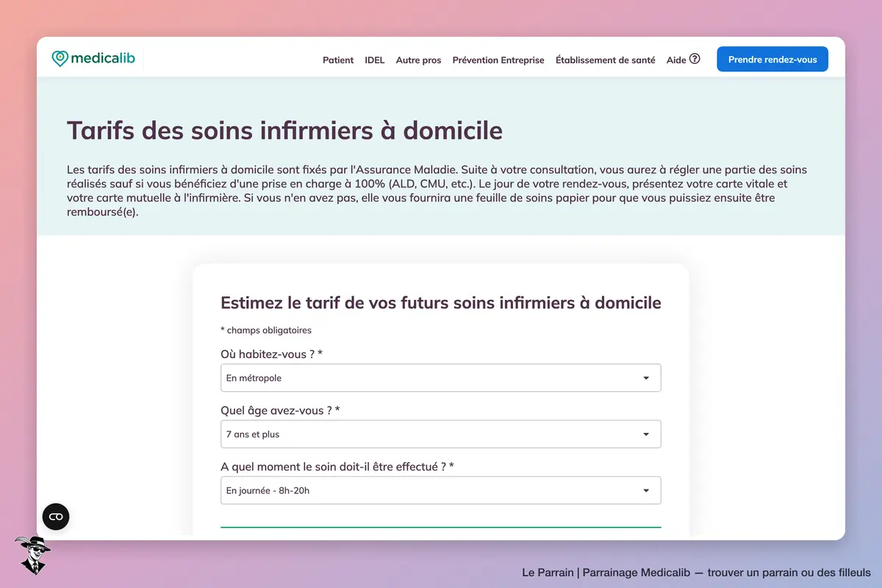The image size is (882, 588).
Task: Open the Patient menu
Action: tap(338, 60)
